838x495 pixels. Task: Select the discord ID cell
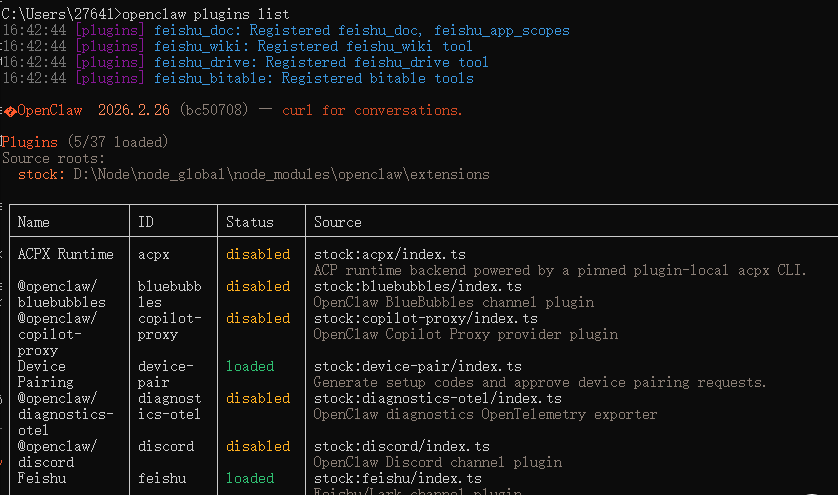coord(166,446)
